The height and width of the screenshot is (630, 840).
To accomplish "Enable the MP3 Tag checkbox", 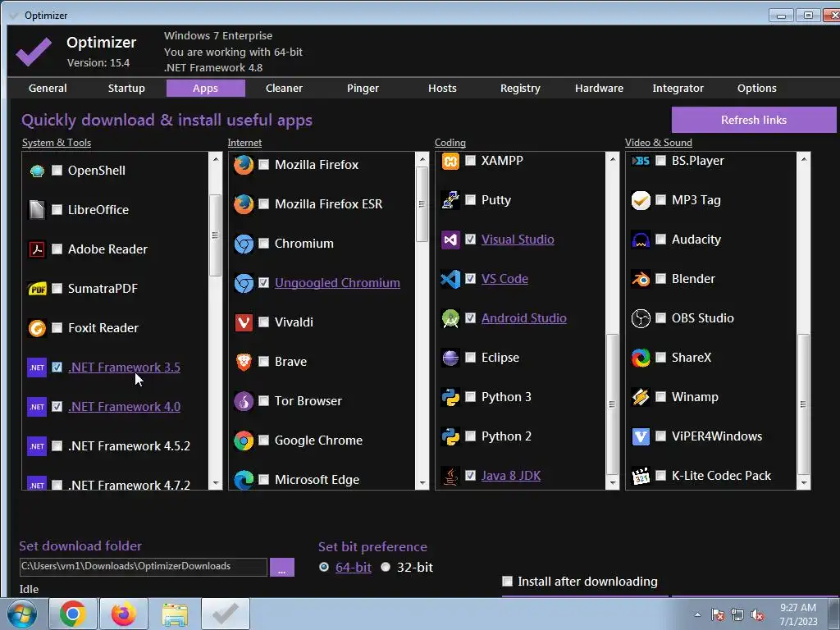I will [661, 200].
